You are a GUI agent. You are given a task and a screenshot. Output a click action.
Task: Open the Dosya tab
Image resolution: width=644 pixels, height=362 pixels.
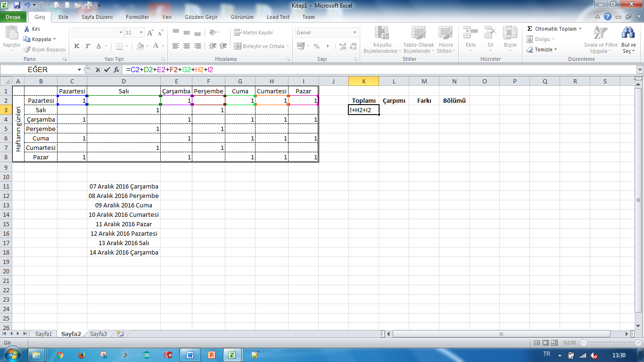pyautogui.click(x=13, y=17)
